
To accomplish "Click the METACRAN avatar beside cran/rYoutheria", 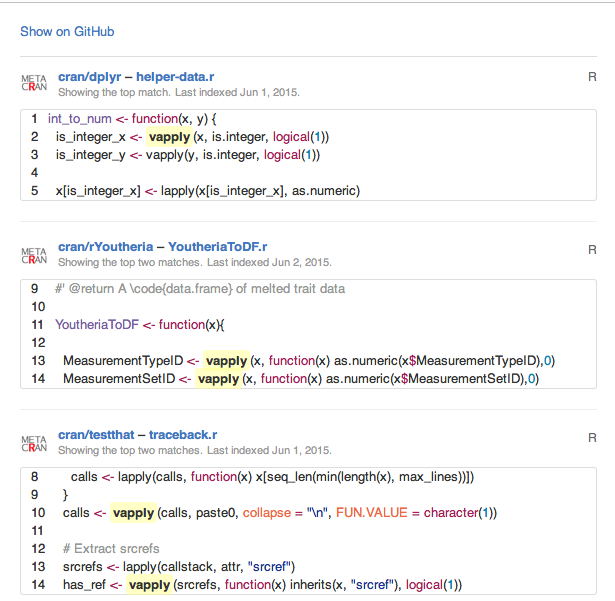I will 34,254.
